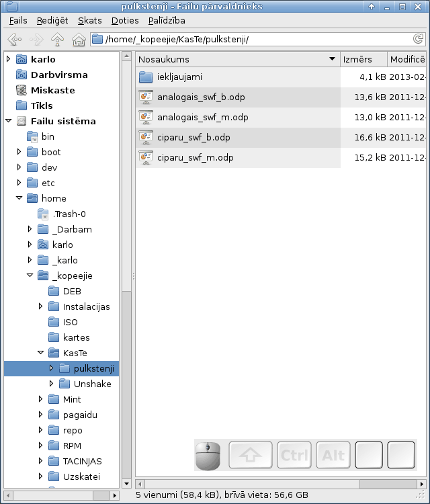
Task: Expand the Unshake folder node
Action: click(x=52, y=384)
